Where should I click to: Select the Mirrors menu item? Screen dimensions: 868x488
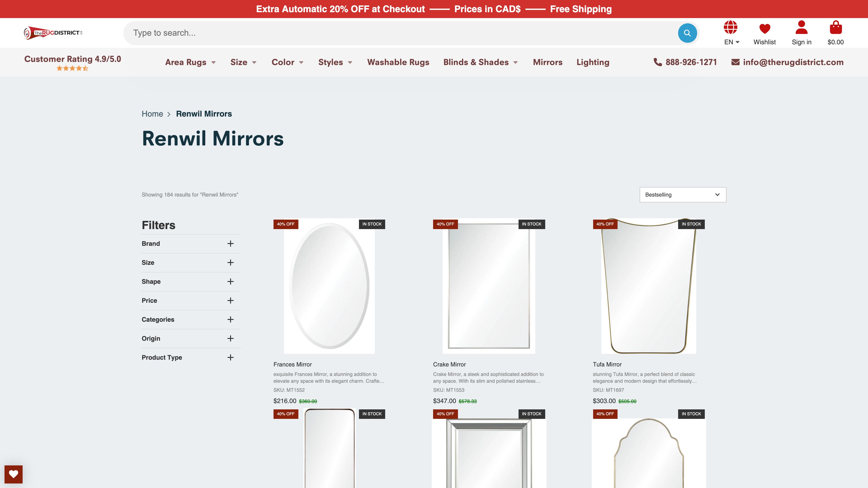point(547,61)
